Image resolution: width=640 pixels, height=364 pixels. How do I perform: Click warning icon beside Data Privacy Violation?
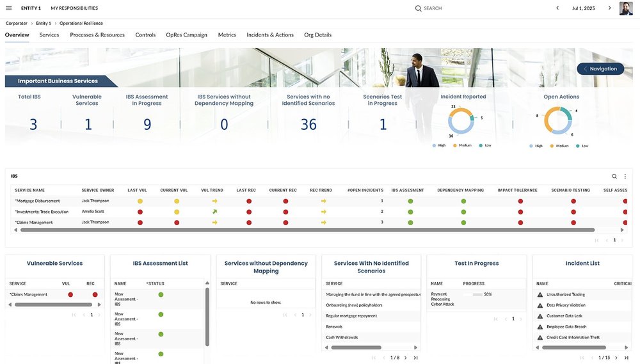(540, 305)
